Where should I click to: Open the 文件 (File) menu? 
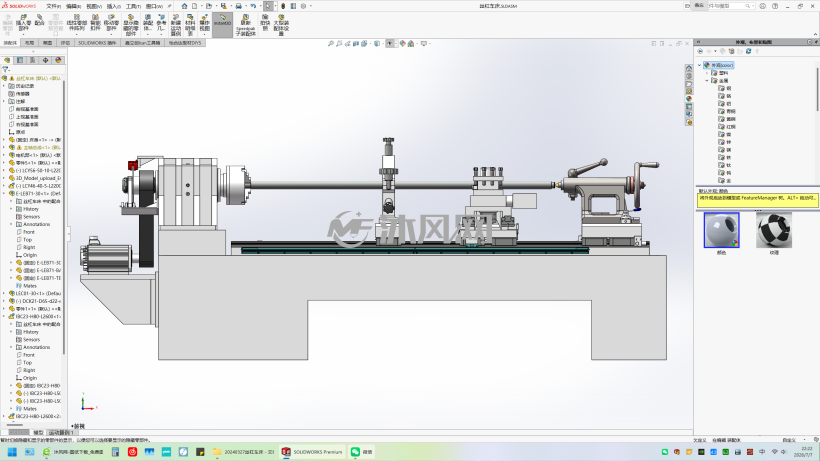pyautogui.click(x=53, y=6)
